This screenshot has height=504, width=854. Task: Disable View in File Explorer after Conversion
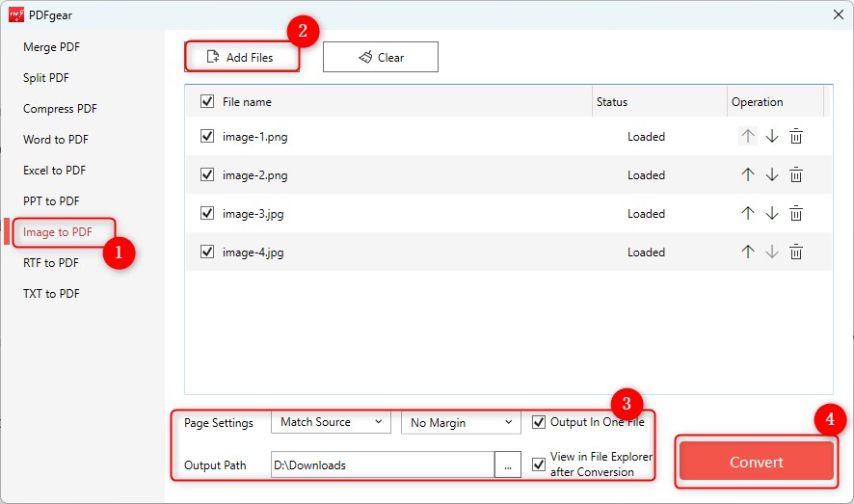tap(539, 464)
